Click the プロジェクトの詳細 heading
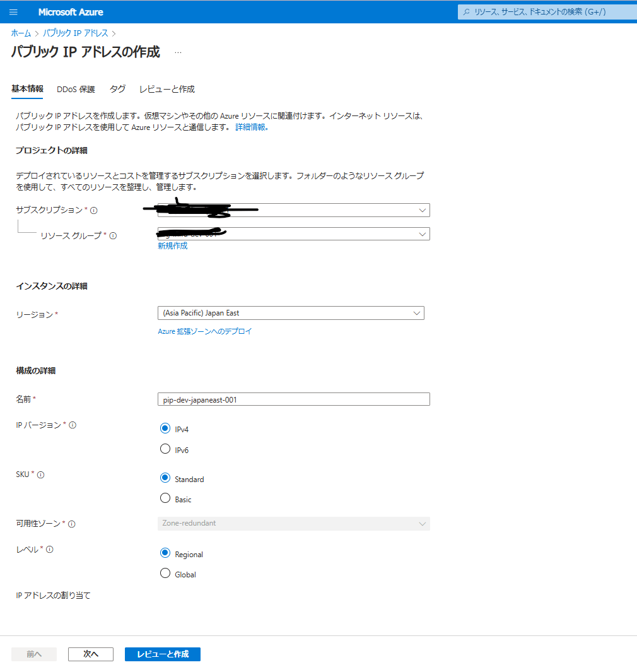The height and width of the screenshot is (672, 637). point(52,150)
